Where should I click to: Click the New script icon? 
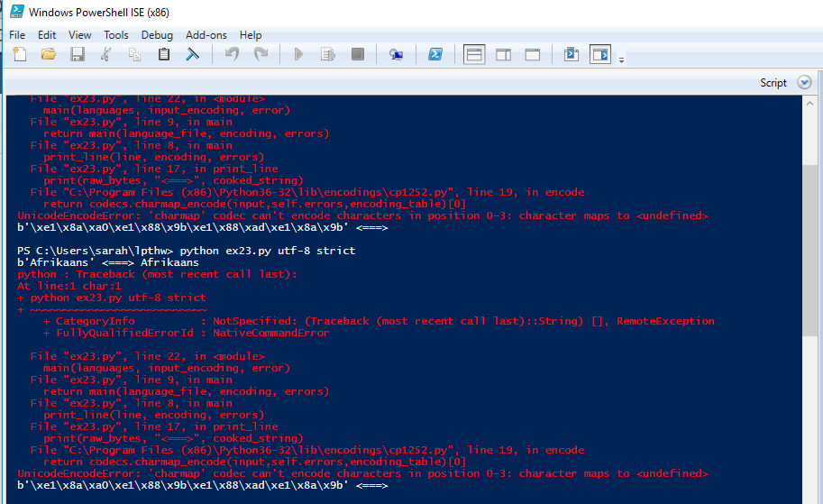point(20,54)
